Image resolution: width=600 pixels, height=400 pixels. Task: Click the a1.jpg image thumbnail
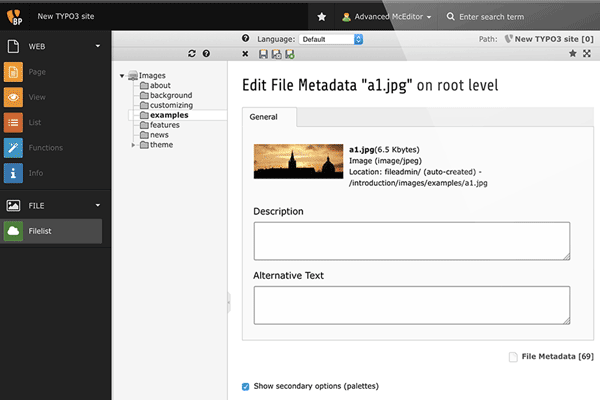[x=296, y=163]
